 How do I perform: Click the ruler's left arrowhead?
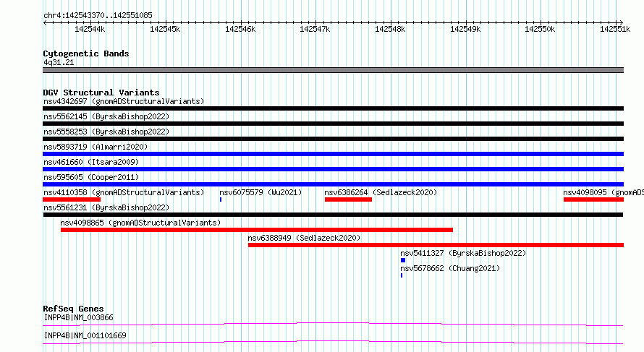45,22
